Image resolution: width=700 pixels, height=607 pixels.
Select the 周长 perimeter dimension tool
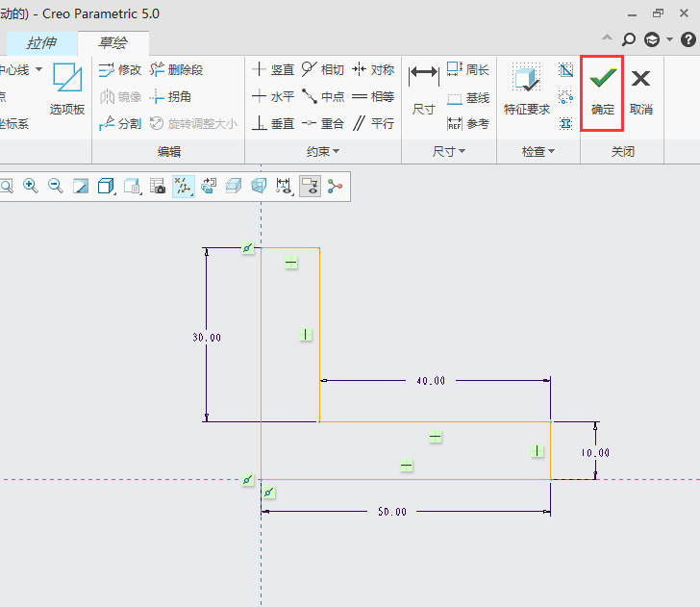pyautogui.click(x=468, y=69)
